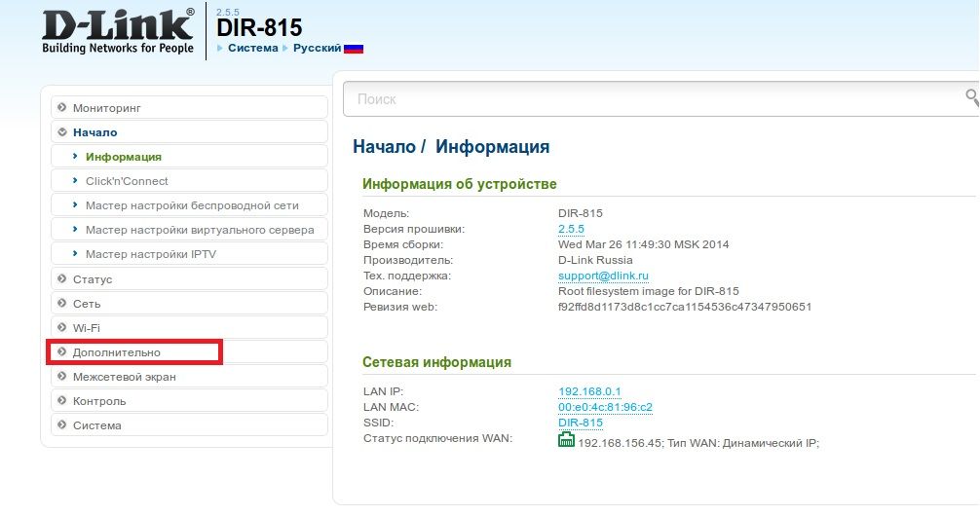The image size is (980, 516).
Task: Open the Система dropdown in header
Action: pyautogui.click(x=252, y=48)
